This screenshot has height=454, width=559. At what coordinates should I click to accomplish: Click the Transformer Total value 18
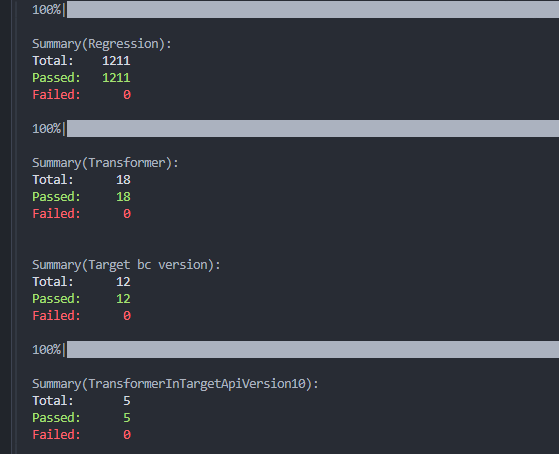[x=123, y=180]
